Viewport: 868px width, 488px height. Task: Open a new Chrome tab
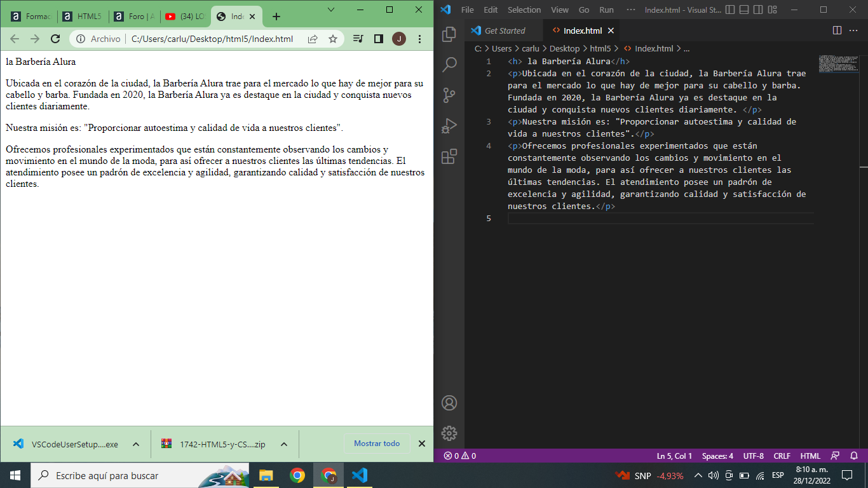point(276,17)
